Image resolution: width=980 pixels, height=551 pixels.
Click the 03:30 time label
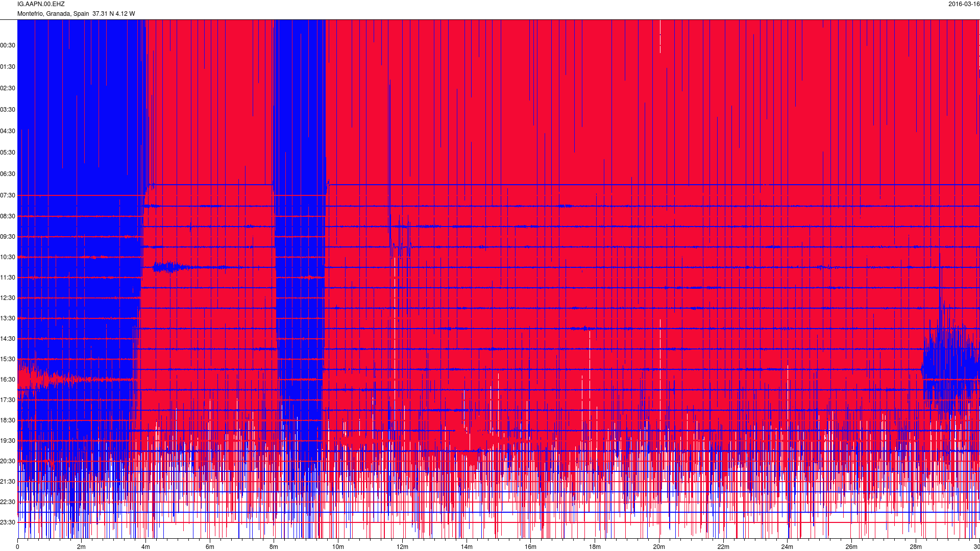click(8, 110)
